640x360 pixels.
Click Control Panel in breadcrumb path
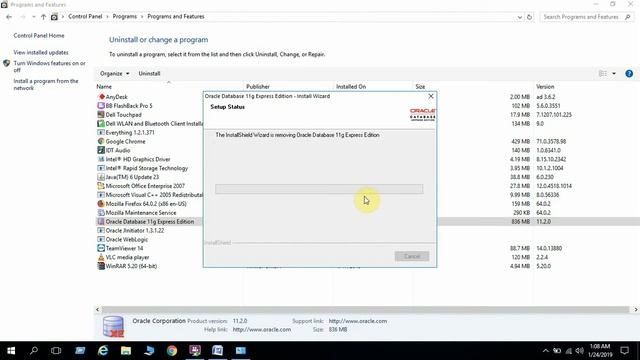[85, 17]
